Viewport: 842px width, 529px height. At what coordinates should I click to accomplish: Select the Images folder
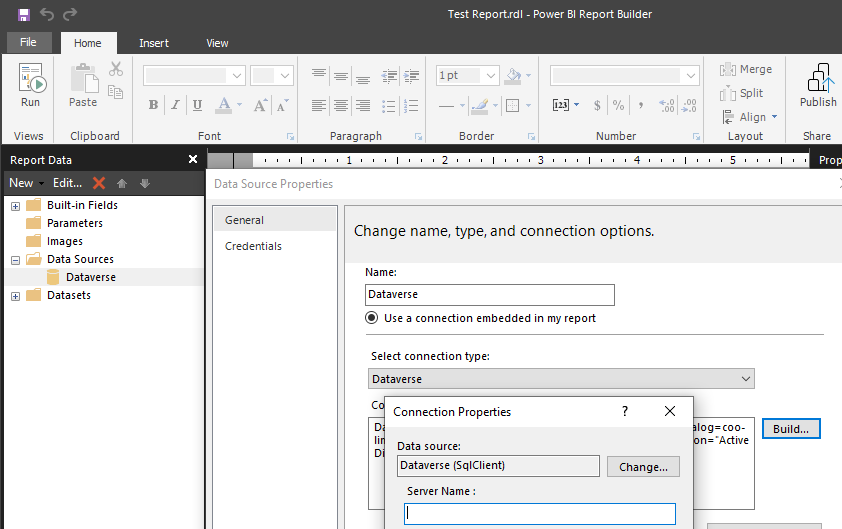pos(65,241)
